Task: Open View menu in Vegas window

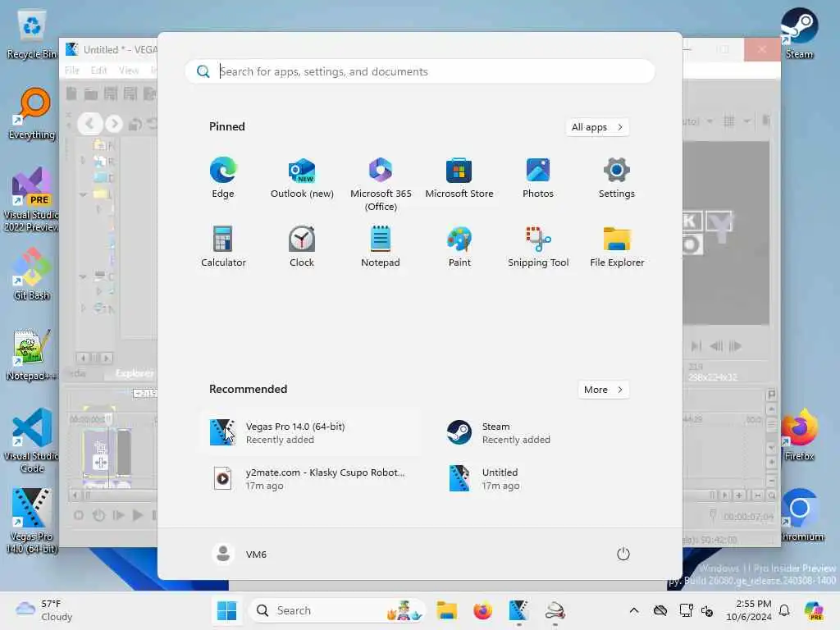Action: [x=129, y=71]
